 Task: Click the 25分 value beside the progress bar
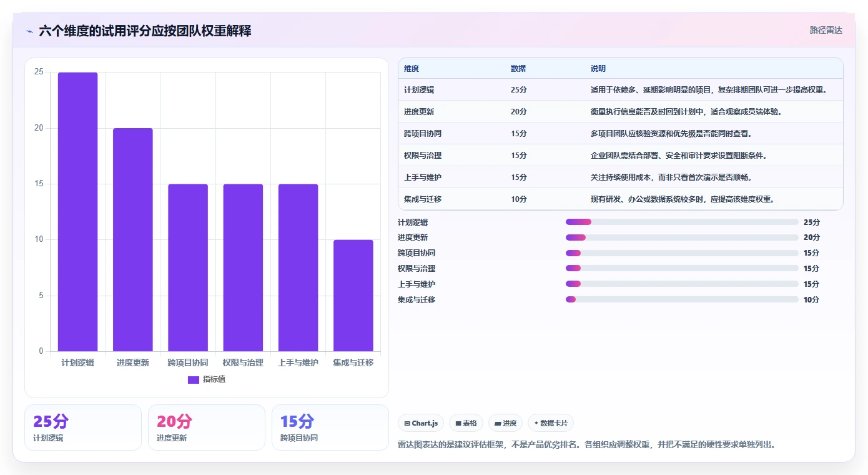pos(812,222)
